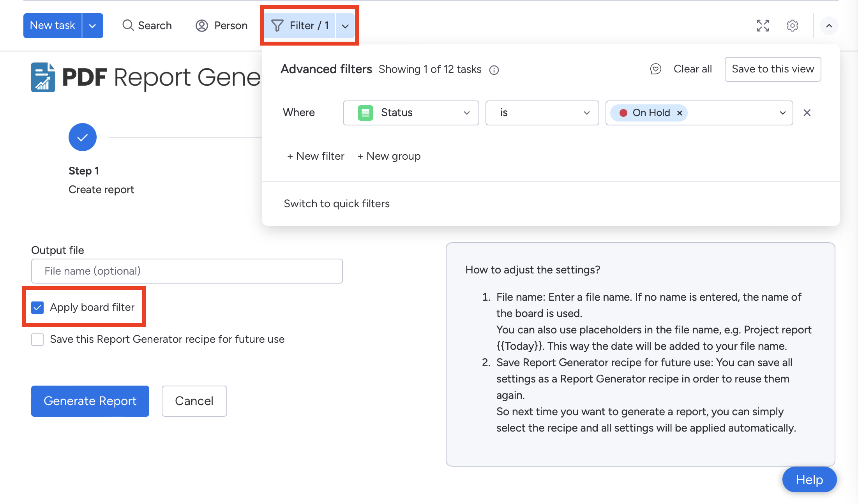Open the settings gear icon

point(792,26)
